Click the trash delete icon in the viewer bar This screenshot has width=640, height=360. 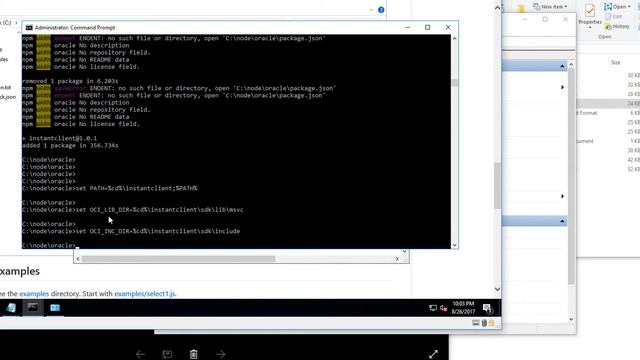tap(193, 354)
